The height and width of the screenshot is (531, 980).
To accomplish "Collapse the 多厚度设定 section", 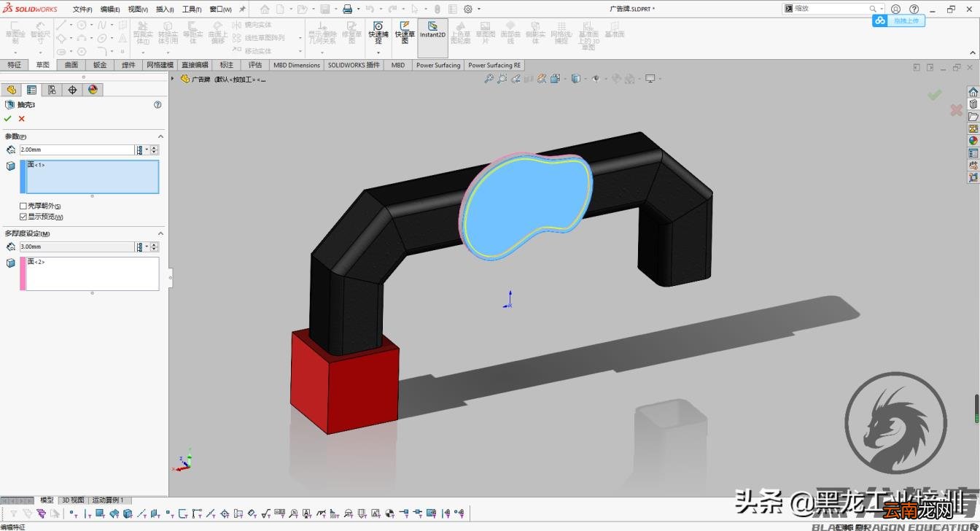I will coord(160,233).
